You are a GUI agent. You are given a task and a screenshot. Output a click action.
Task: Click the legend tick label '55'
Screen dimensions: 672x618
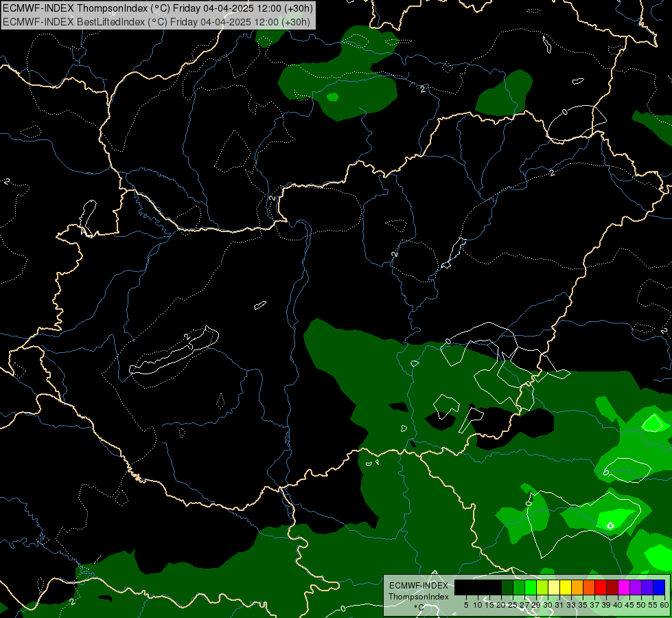point(653,605)
